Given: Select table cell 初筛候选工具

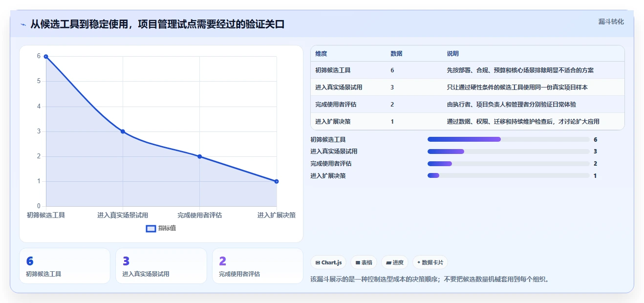Looking at the screenshot, I should click(x=333, y=70).
